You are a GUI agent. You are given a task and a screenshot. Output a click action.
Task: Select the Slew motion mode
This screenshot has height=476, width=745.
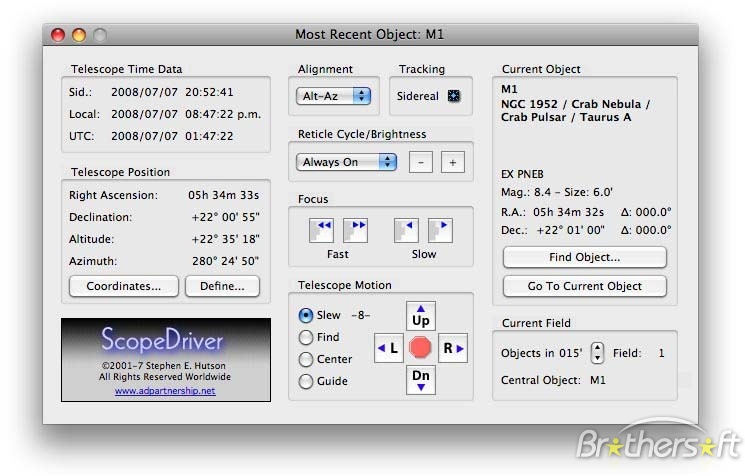(306, 315)
